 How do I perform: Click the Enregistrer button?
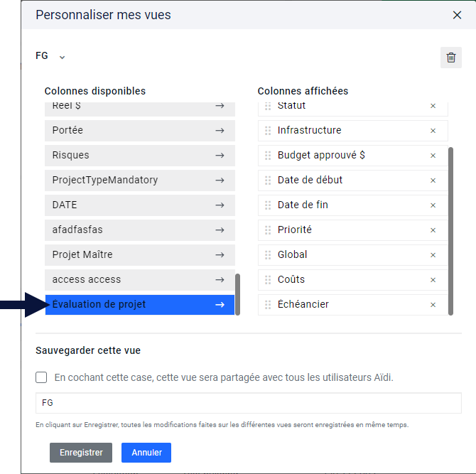81,453
